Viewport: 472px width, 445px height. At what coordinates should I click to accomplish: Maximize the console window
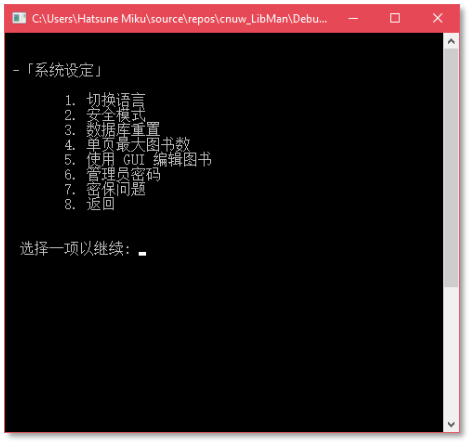pyautogui.click(x=395, y=18)
